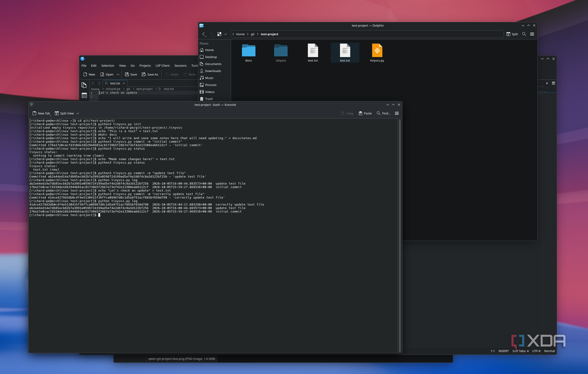Click the git breadcrumb in Dolphin
The width and height of the screenshot is (588, 374).
252,34
